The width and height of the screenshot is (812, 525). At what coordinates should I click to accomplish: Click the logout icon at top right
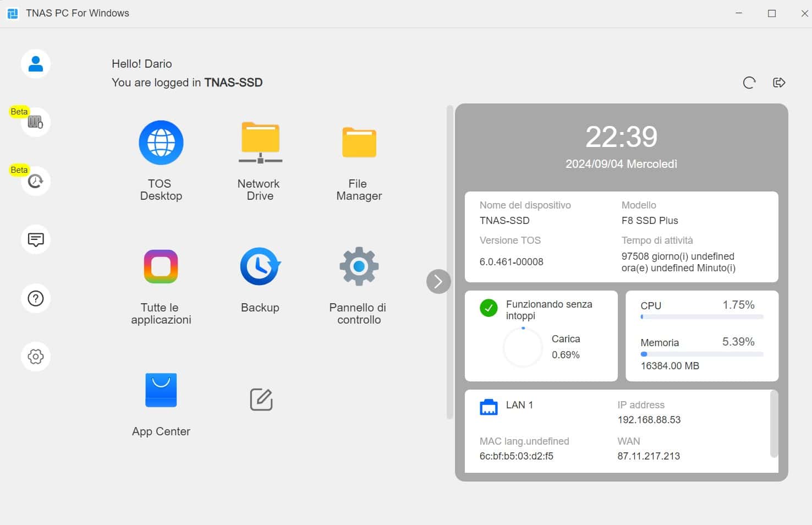point(779,83)
